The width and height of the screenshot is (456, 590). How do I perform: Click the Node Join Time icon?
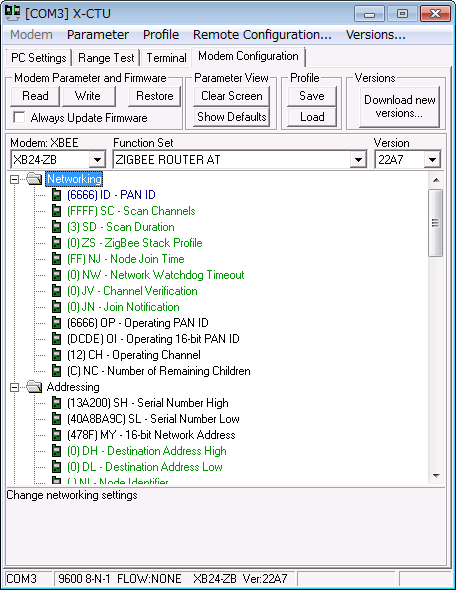56,259
